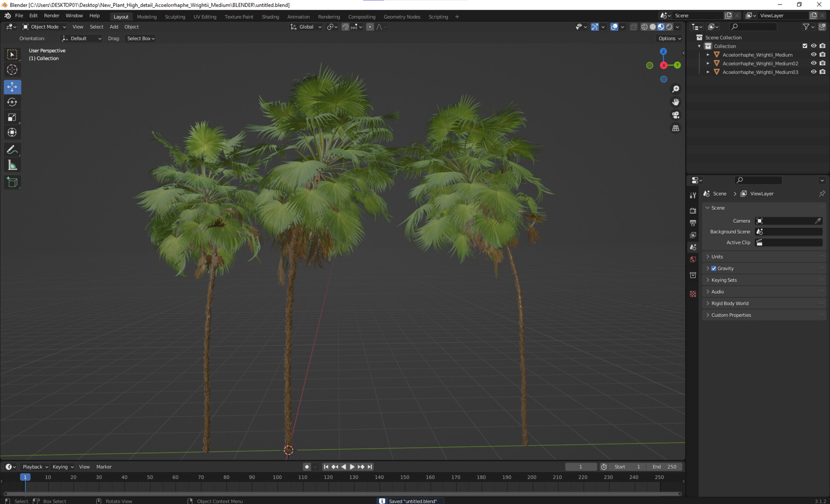Select the Move tool
The width and height of the screenshot is (830, 504).
point(12,87)
